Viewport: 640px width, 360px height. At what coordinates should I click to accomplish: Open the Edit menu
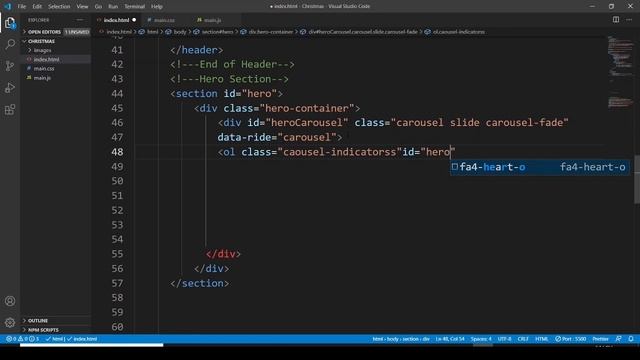pos(37,7)
